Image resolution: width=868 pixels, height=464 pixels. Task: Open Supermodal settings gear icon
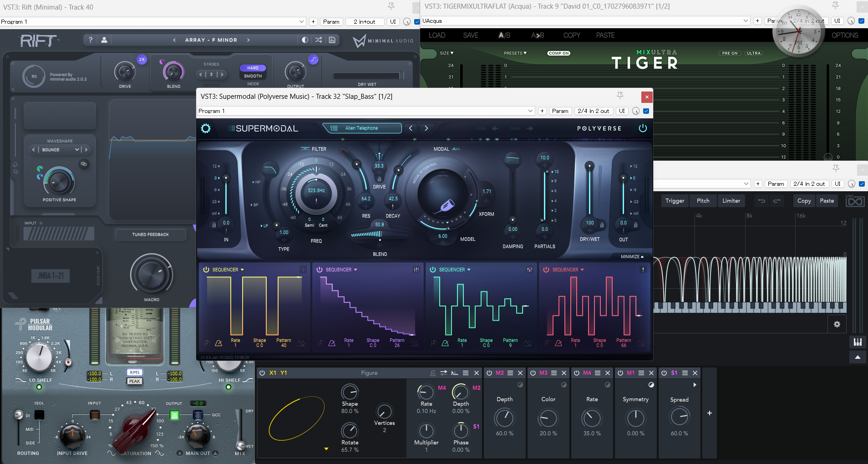206,128
